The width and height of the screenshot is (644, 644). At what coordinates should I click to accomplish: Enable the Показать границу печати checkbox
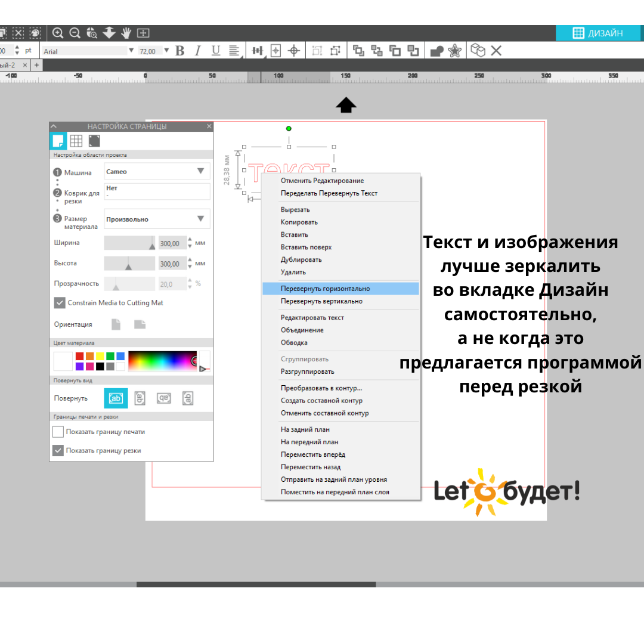click(58, 431)
